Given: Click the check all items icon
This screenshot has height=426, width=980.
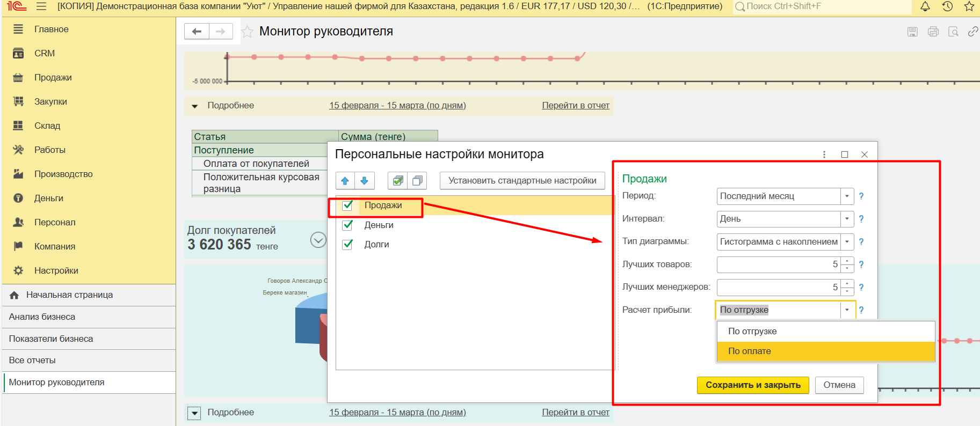Looking at the screenshot, I should [x=397, y=181].
